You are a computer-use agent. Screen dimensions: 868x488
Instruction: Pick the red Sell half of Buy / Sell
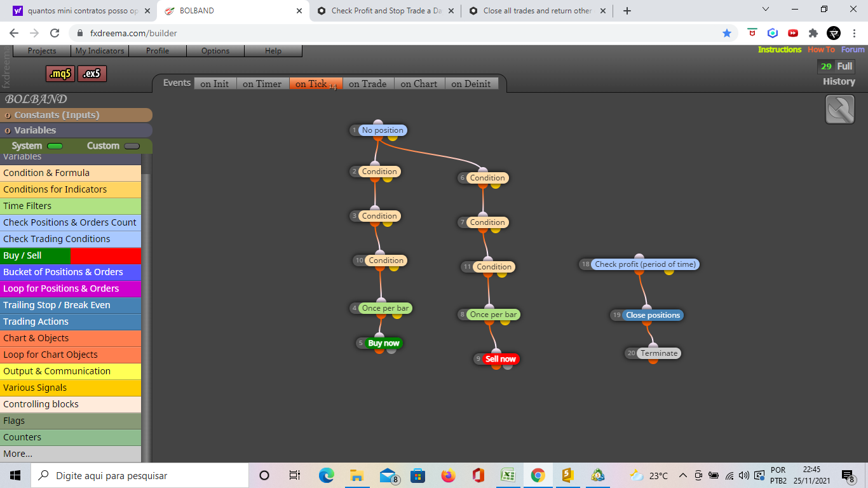[x=106, y=255]
